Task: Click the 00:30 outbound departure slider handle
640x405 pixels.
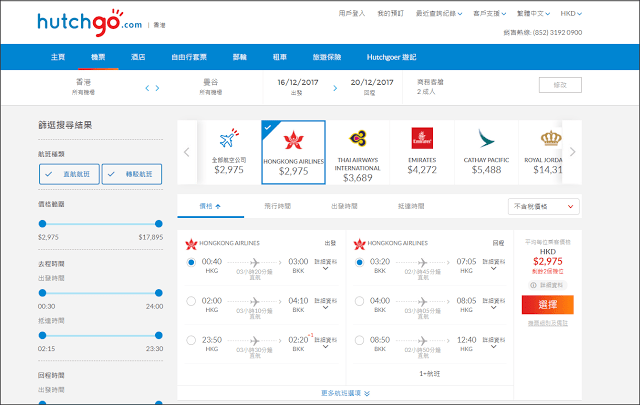Action: [42, 293]
